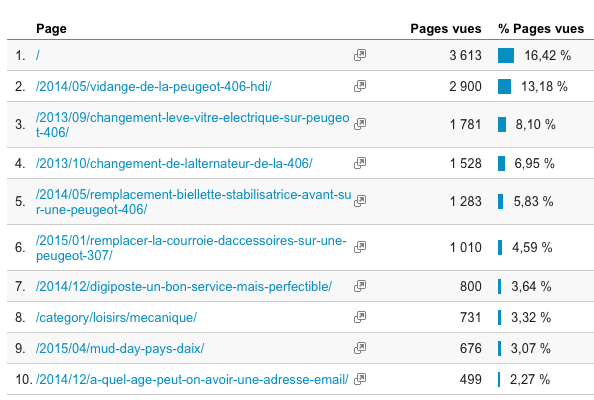Open external link icon for category/loisirs/mecanique row
The width and height of the screenshot is (594, 400).
coord(360,317)
